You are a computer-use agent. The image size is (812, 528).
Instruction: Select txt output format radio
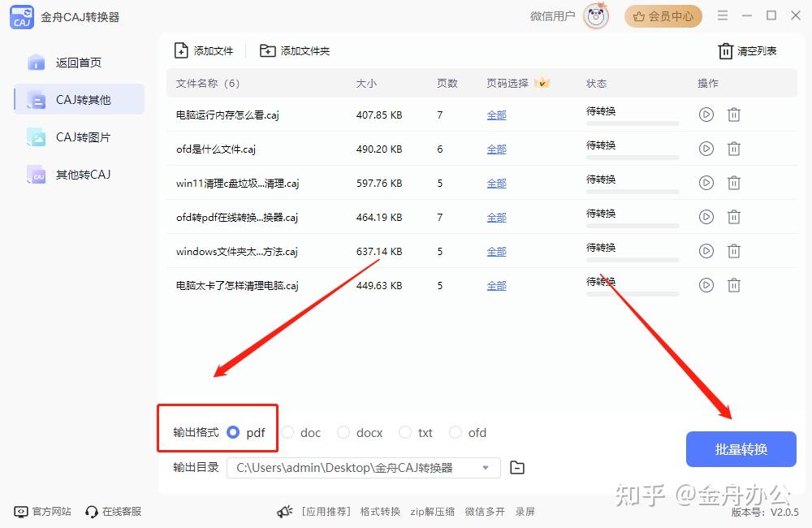click(405, 432)
